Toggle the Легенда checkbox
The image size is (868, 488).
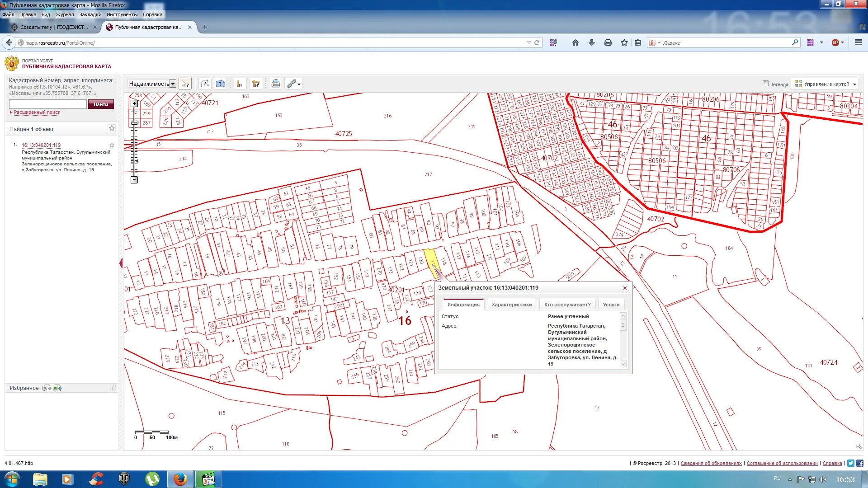click(765, 84)
